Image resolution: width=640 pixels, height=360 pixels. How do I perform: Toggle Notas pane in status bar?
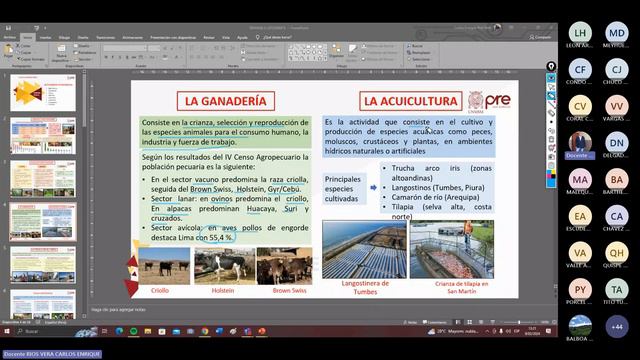coord(410,322)
